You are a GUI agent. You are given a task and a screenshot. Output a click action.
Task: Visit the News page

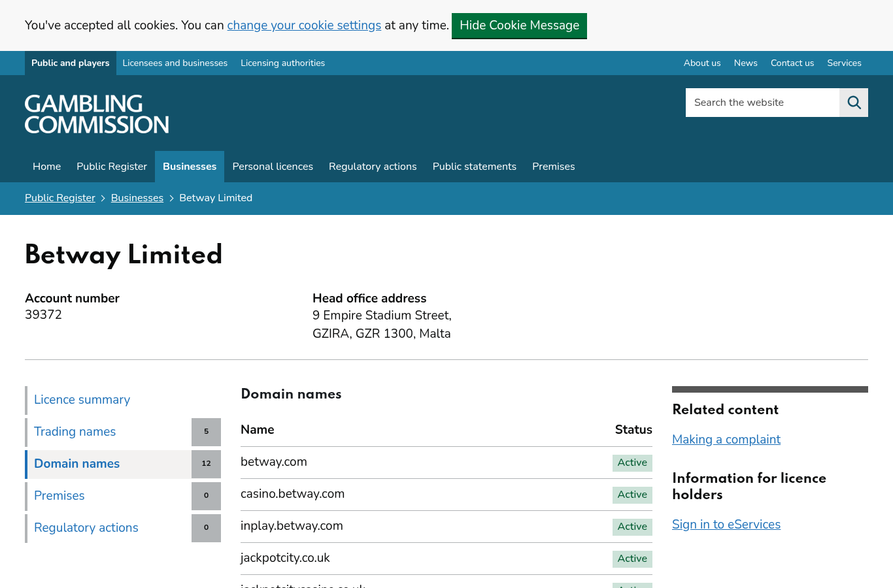pyautogui.click(x=745, y=63)
